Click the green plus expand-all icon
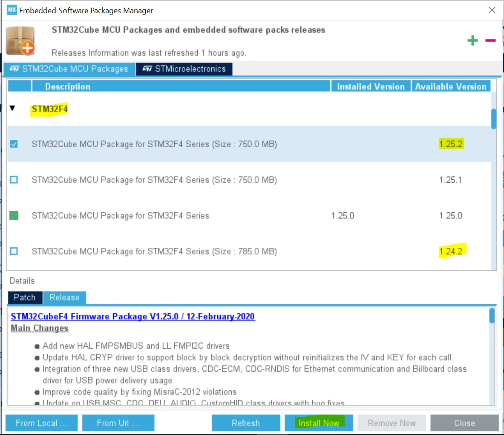504x435 pixels. pos(472,40)
